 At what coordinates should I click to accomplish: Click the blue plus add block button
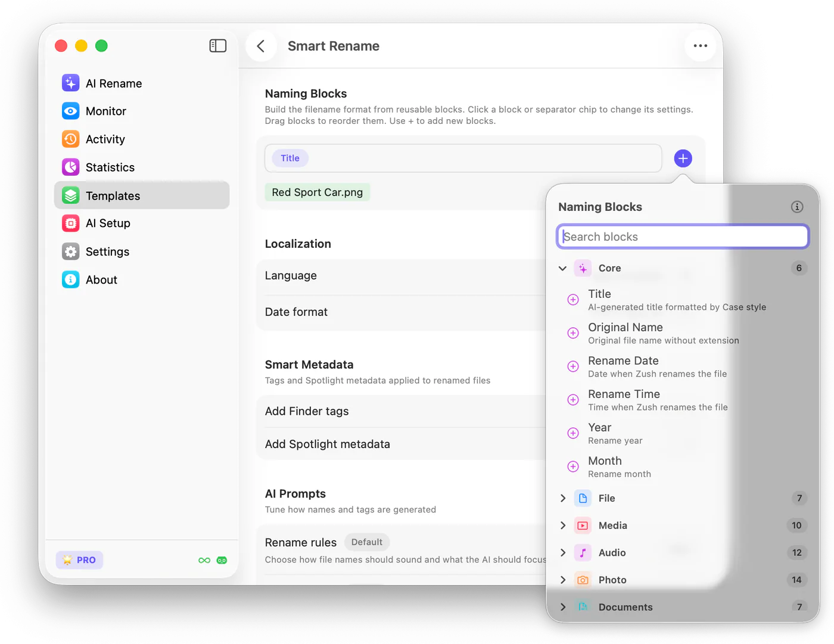[x=683, y=158]
